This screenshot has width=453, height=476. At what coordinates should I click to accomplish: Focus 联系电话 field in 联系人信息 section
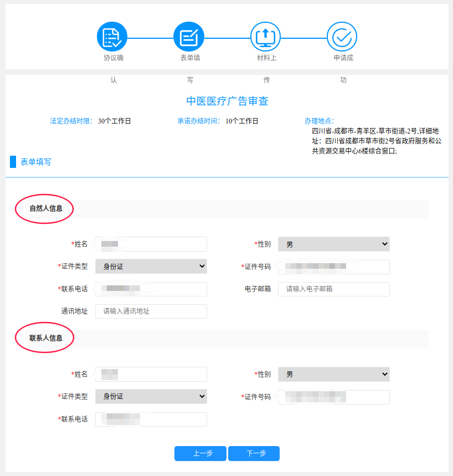tap(151, 419)
